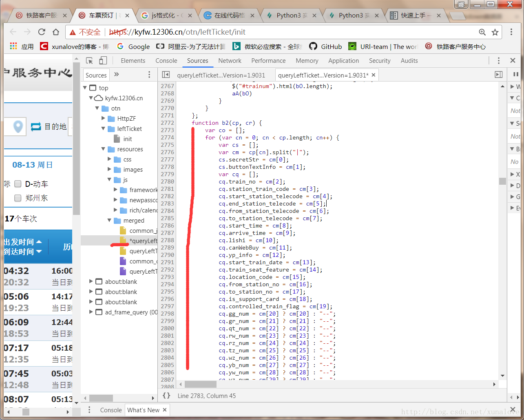This screenshot has height=420, width=524.
Task: Close the edited queryLeftTicket editor tab
Action: click(x=374, y=75)
